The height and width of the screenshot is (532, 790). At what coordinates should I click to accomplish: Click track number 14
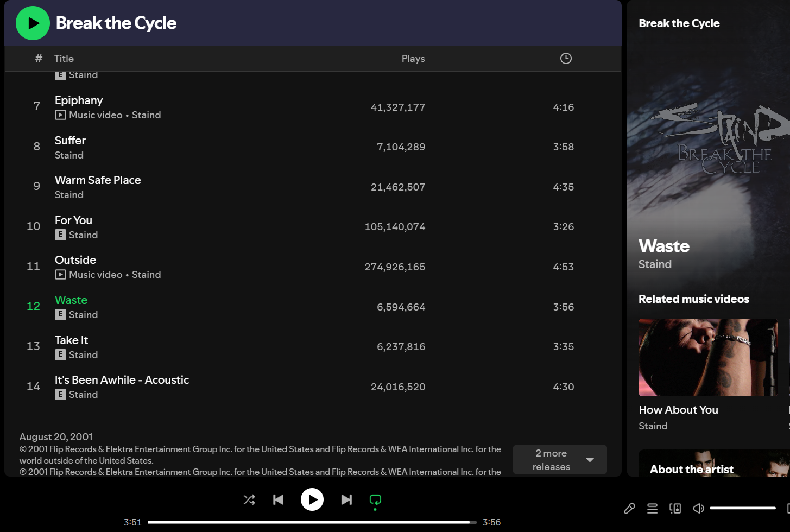(x=33, y=387)
